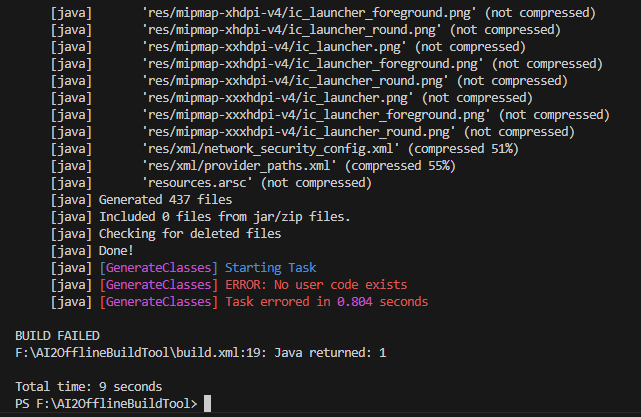Screen dimensions: 641x417
Task: Focus the PowerShell prompt cursor
Action: 207,404
